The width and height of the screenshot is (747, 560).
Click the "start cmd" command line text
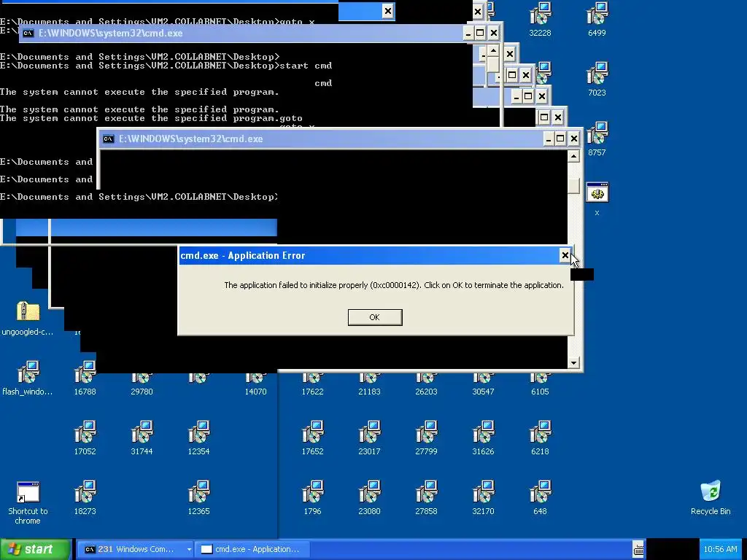306,66
